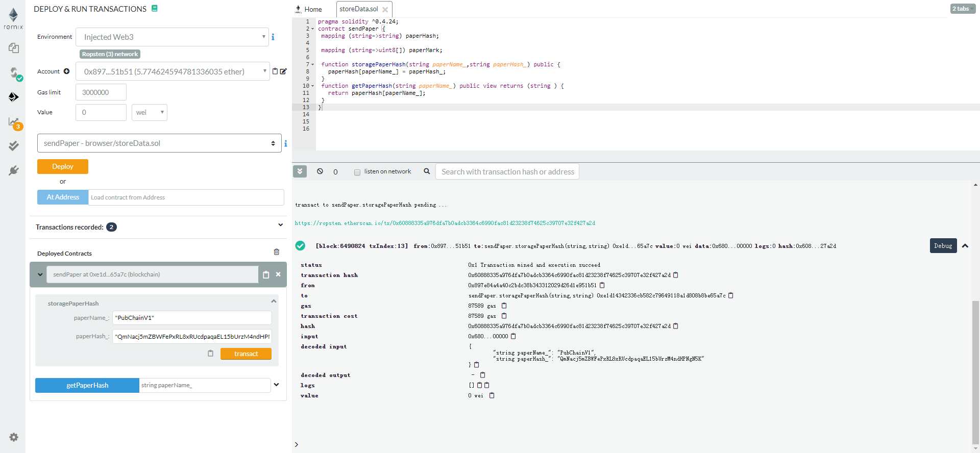Switch to the Home tab
The width and height of the screenshot is (980, 453).
[309, 9]
